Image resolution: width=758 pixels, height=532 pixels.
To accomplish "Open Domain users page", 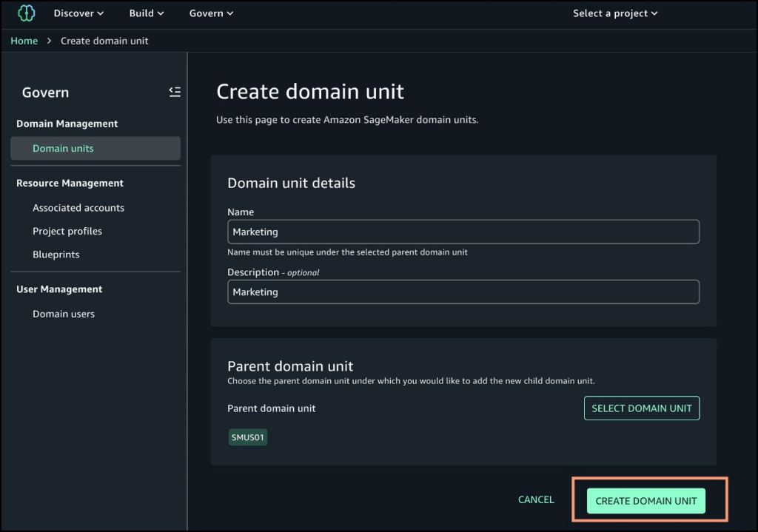I will point(64,314).
